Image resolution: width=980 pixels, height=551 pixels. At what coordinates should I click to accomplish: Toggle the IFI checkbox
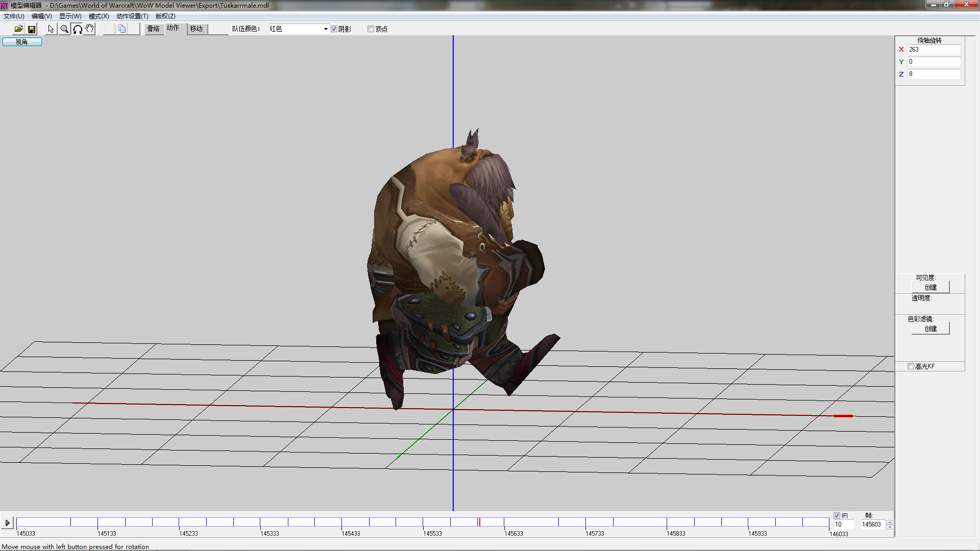(x=837, y=516)
